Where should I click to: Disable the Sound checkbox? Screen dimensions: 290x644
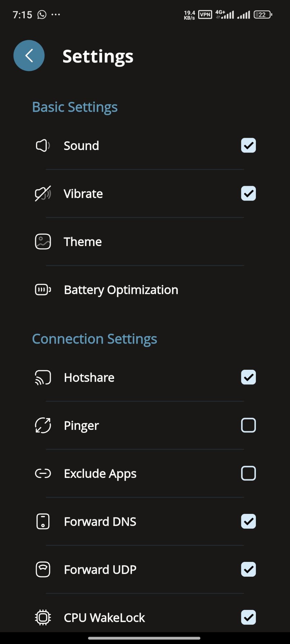point(248,146)
